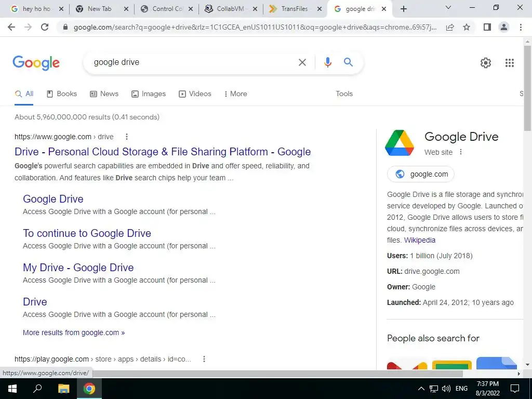Select the News search filter
Screen dimensions: 532x399
point(104,94)
